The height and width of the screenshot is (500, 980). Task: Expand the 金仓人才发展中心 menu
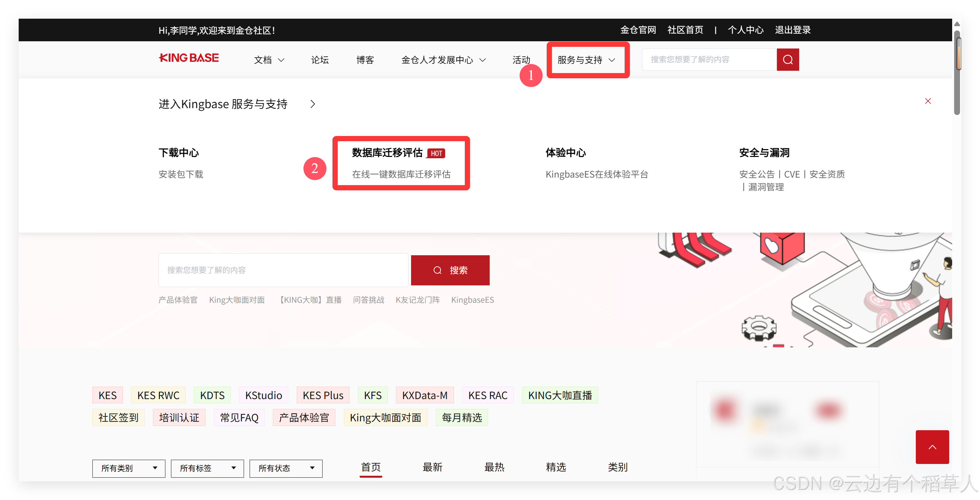(x=443, y=60)
